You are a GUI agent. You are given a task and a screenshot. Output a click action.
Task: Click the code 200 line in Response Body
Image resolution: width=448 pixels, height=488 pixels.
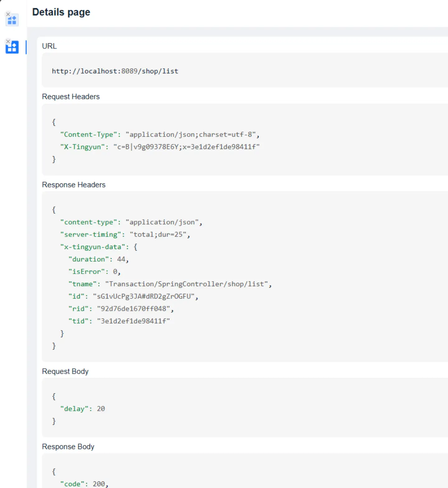tap(84, 484)
